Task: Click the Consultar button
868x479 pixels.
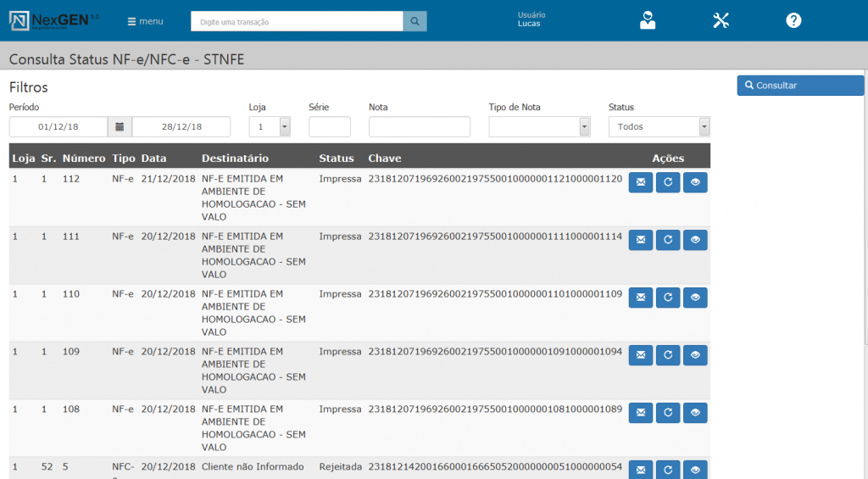Action: pyautogui.click(x=800, y=86)
